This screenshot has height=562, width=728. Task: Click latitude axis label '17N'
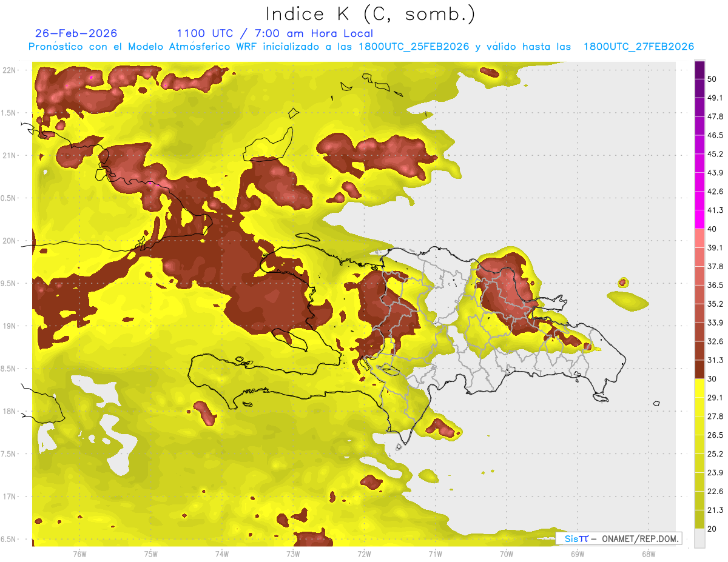10,497
